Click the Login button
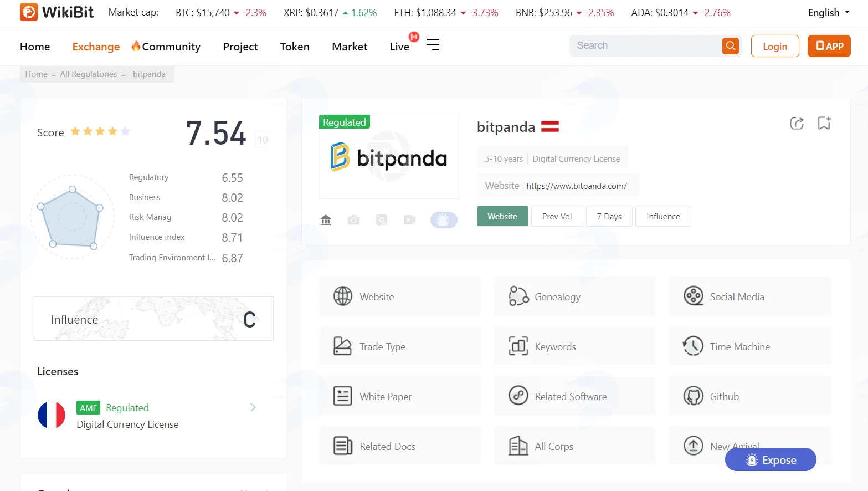 [775, 46]
